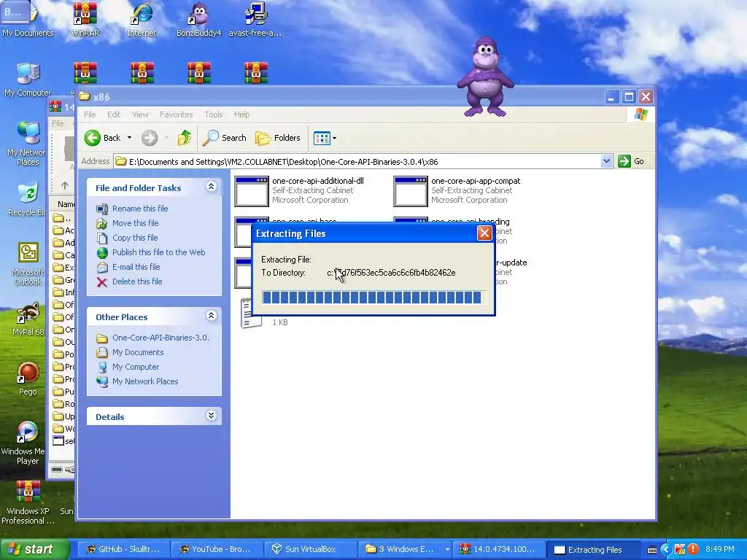Viewport: 747px width, 560px height.
Task: Go up one folder level
Action: (x=185, y=138)
